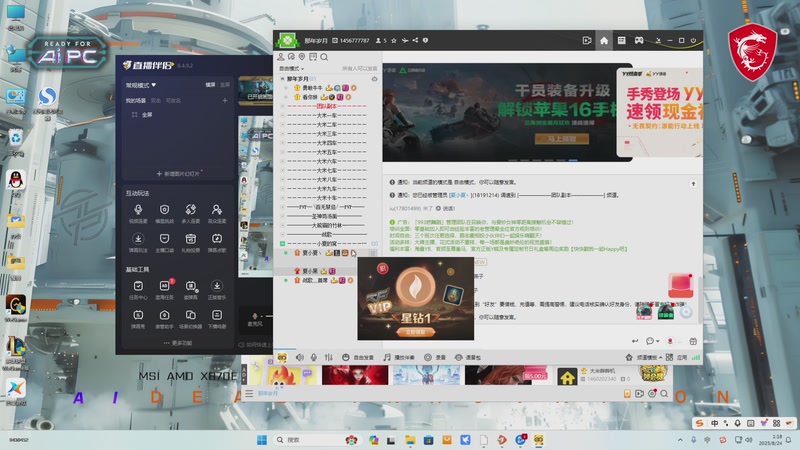Click the owl mascot icon in YY bottom bar
This screenshot has width=800, height=450.
point(282,357)
